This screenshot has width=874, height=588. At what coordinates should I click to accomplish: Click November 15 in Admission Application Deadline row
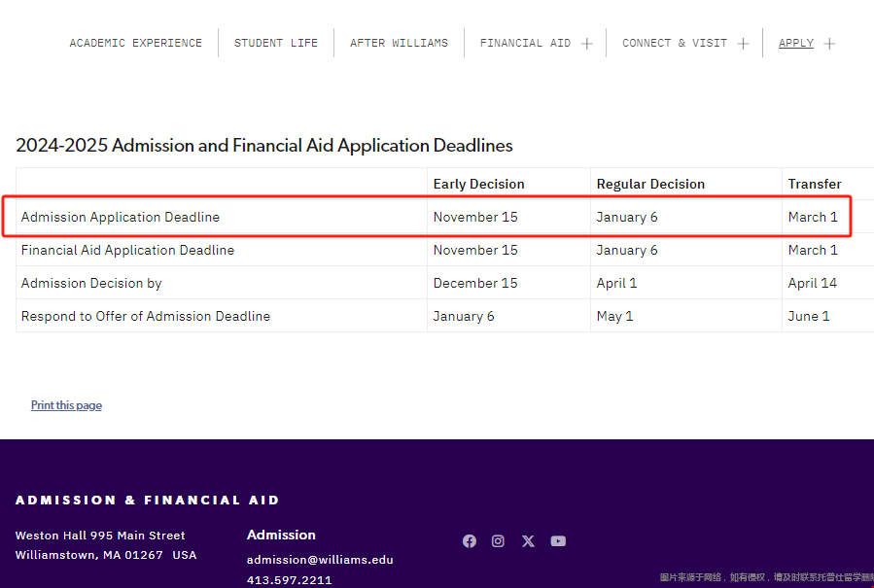tap(475, 217)
